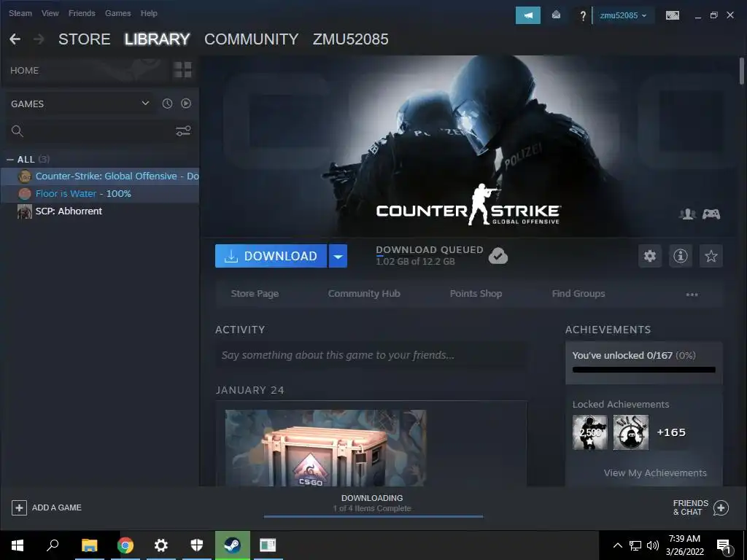Click the volume speaker tray icon
Viewport: 747px width, 560px height.
coord(653,545)
